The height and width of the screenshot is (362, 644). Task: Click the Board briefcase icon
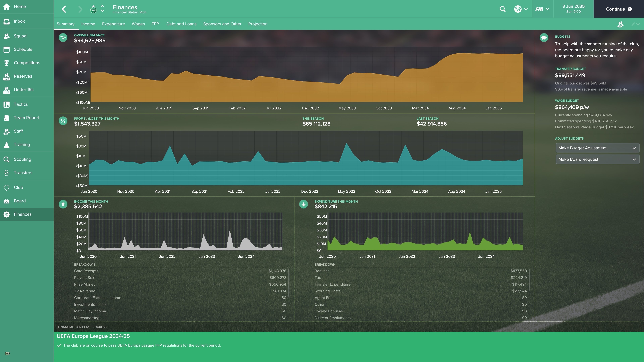[7, 201]
